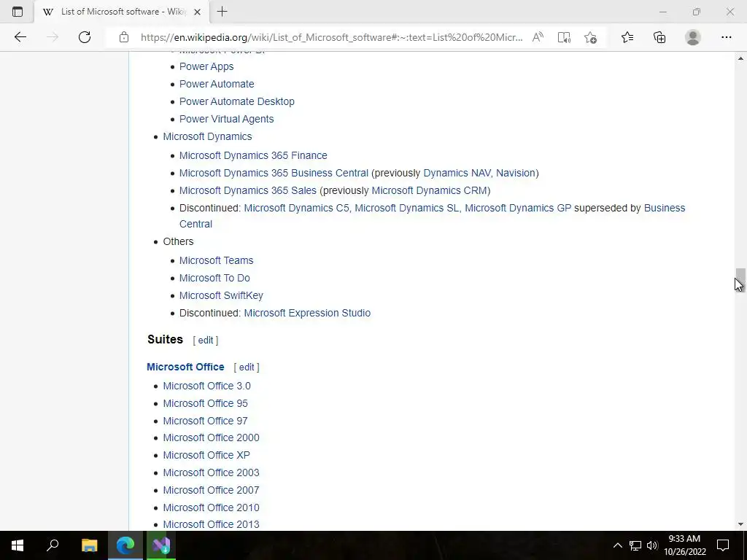Click the scrollbar down arrow

(x=740, y=524)
